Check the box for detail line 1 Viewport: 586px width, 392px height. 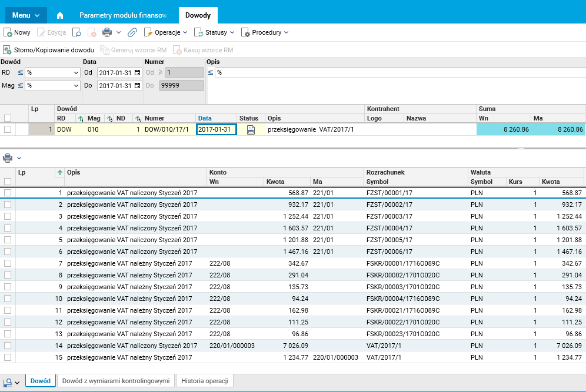8,193
